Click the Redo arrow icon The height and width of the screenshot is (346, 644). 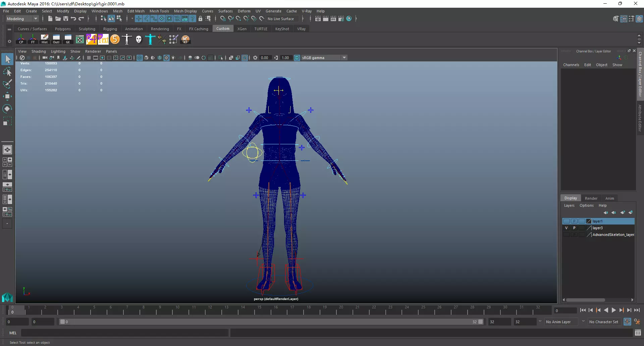click(x=82, y=19)
